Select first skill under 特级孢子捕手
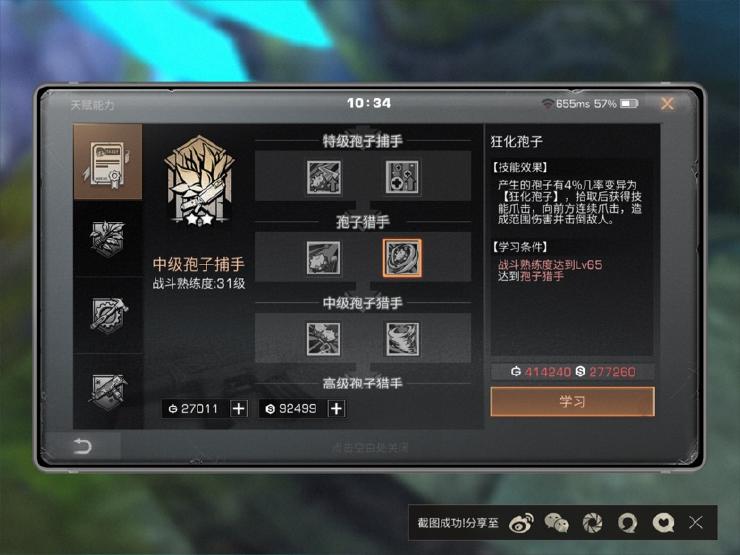 point(323,177)
